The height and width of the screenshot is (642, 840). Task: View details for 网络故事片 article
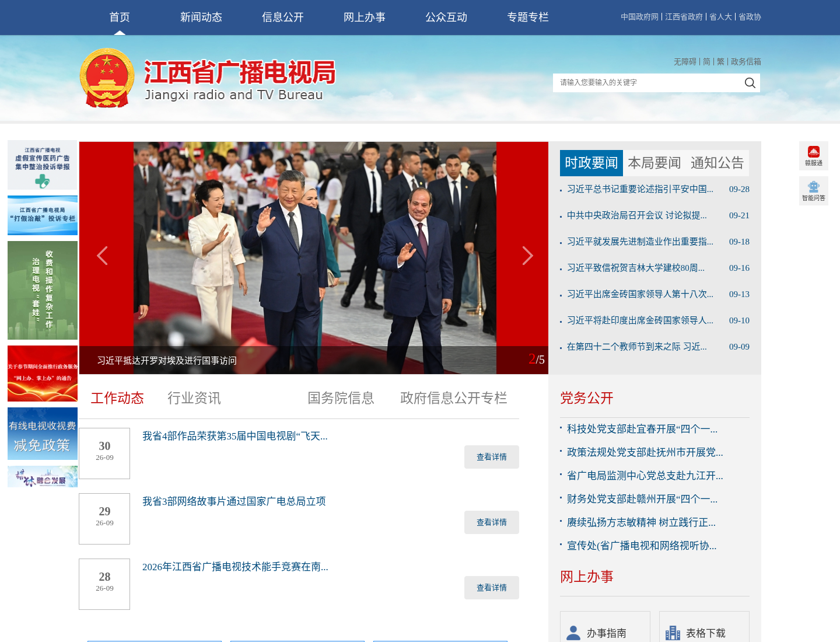(492, 522)
